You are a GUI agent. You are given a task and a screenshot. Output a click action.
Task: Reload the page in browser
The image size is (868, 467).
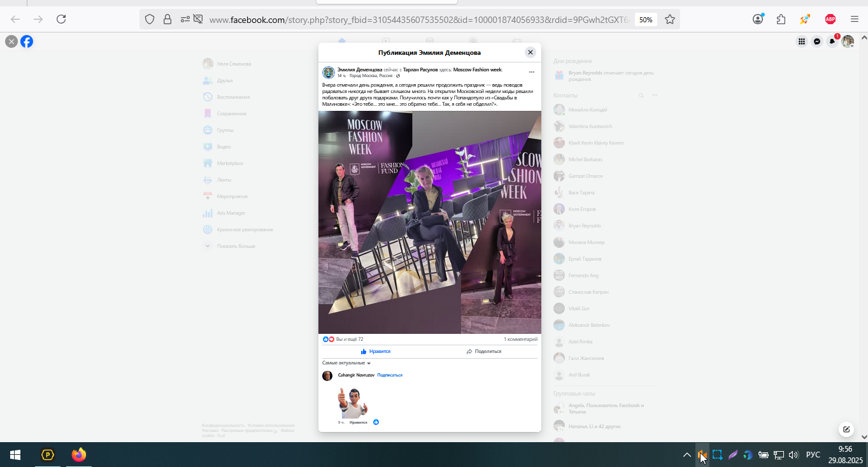(61, 19)
